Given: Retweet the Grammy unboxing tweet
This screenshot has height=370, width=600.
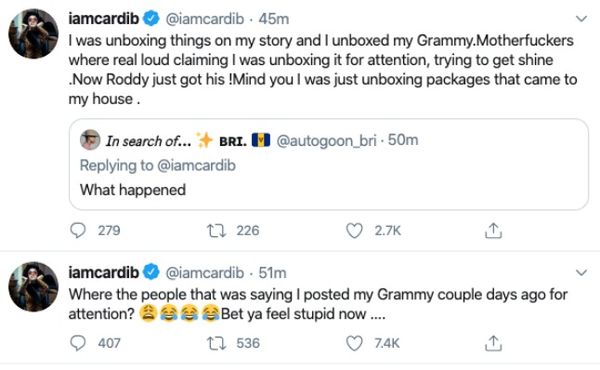Looking at the screenshot, I should pos(217,230).
